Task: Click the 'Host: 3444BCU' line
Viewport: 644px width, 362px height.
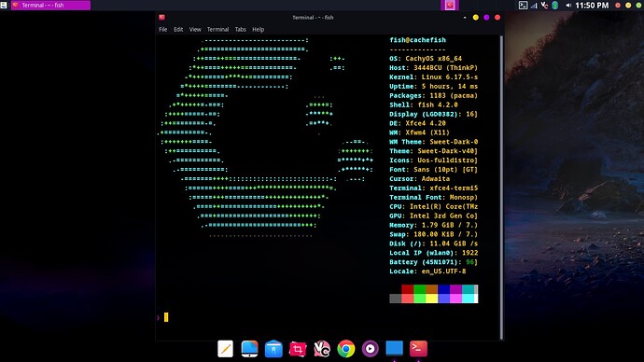Action: (x=434, y=68)
